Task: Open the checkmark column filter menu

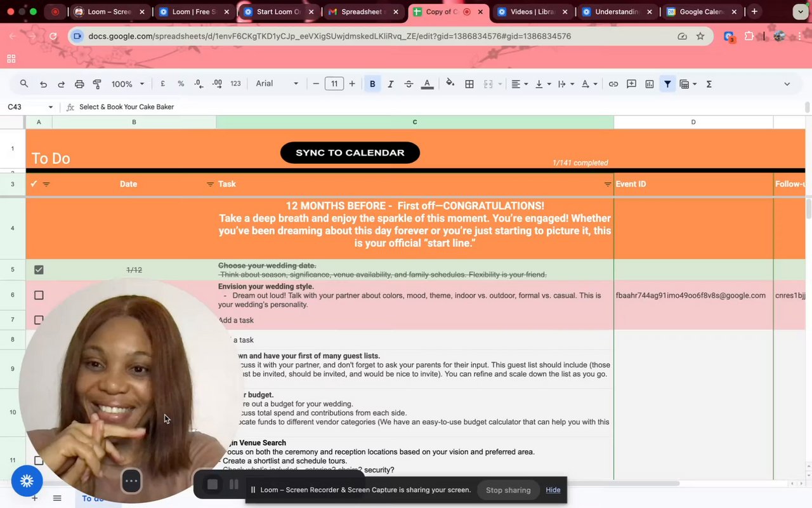Action: [x=46, y=184]
